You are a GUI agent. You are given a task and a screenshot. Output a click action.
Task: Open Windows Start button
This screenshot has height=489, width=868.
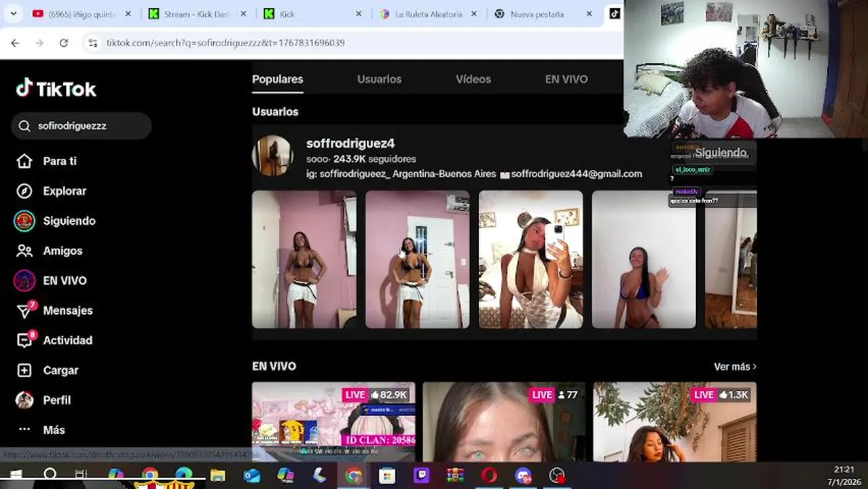[x=15, y=475]
